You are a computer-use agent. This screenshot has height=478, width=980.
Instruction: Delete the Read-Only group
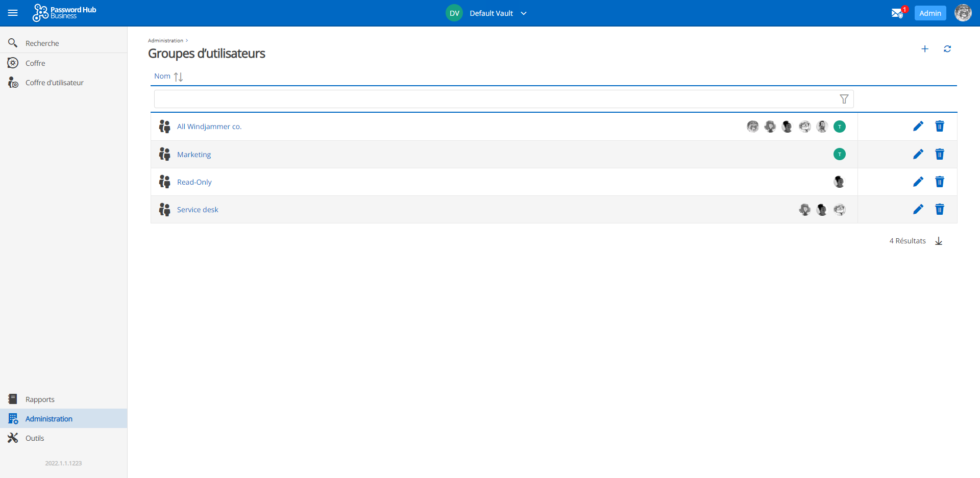[939, 182]
